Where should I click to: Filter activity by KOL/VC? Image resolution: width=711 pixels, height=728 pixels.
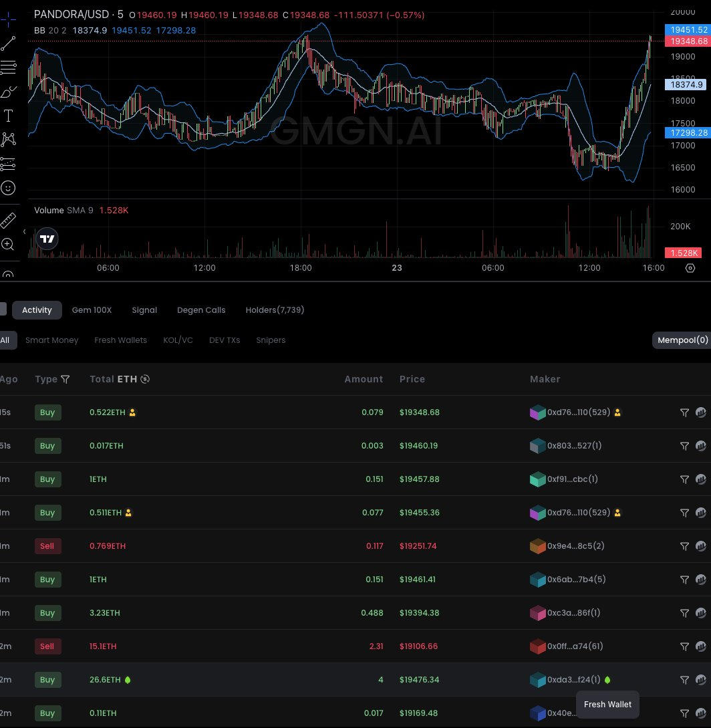click(x=178, y=340)
